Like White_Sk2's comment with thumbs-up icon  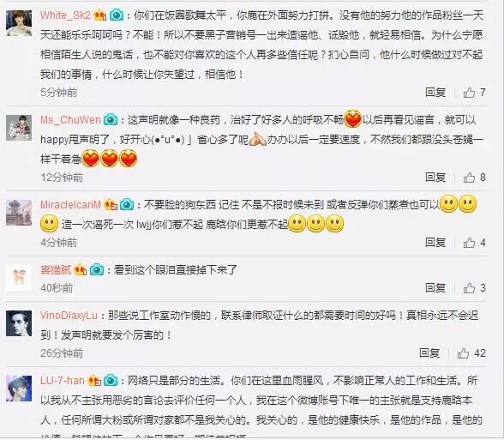[x=469, y=93]
